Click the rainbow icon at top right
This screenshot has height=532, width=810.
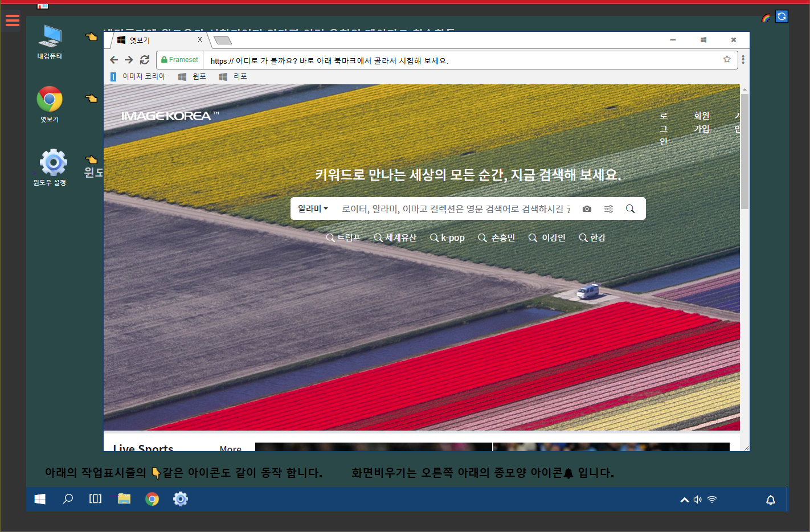[x=766, y=18]
